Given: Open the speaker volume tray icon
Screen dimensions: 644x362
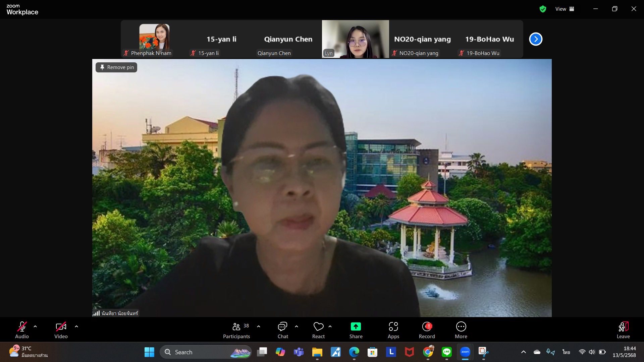Looking at the screenshot, I should tap(592, 352).
